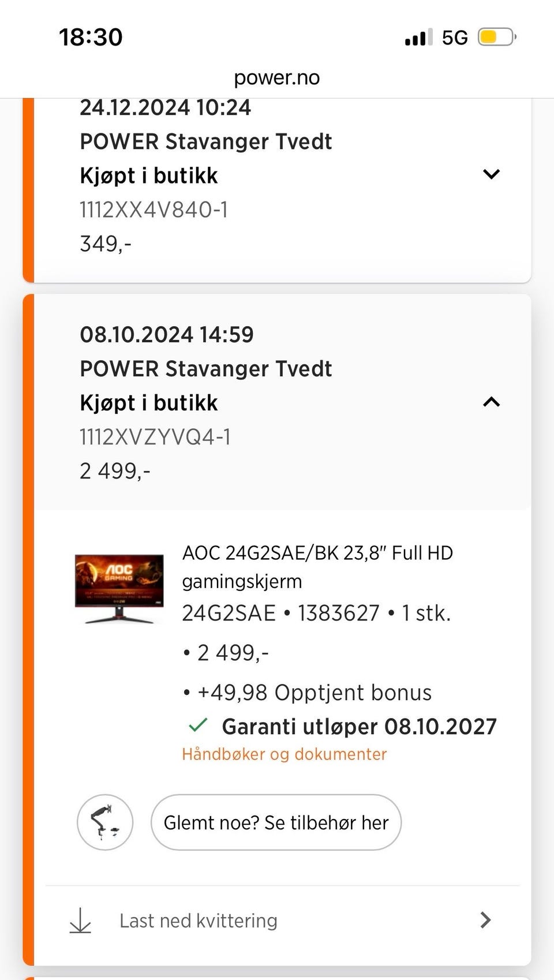Tap Last ned kvittering text
The image size is (554, 980).
point(198,921)
